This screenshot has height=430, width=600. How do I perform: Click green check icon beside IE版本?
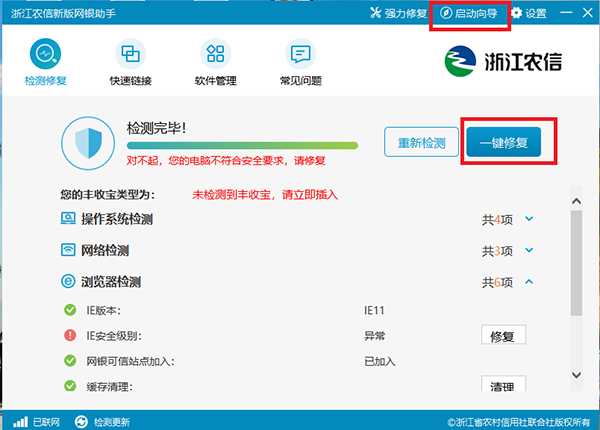(70, 309)
